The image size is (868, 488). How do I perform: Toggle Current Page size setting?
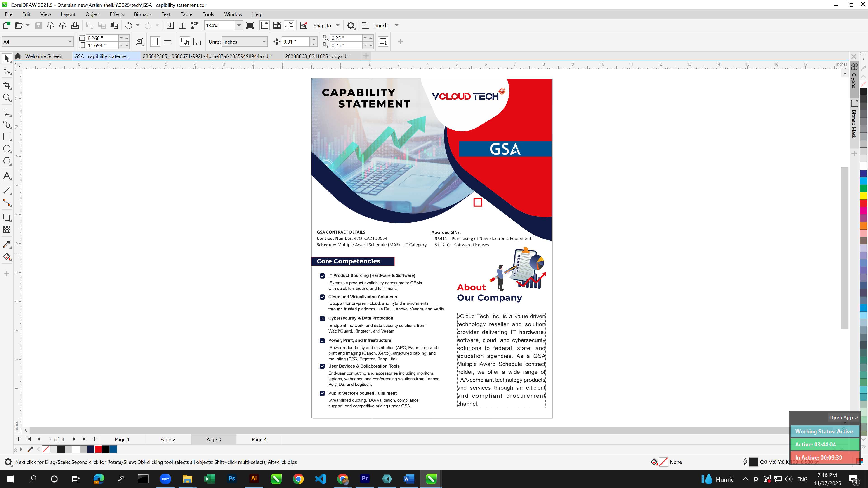point(198,42)
